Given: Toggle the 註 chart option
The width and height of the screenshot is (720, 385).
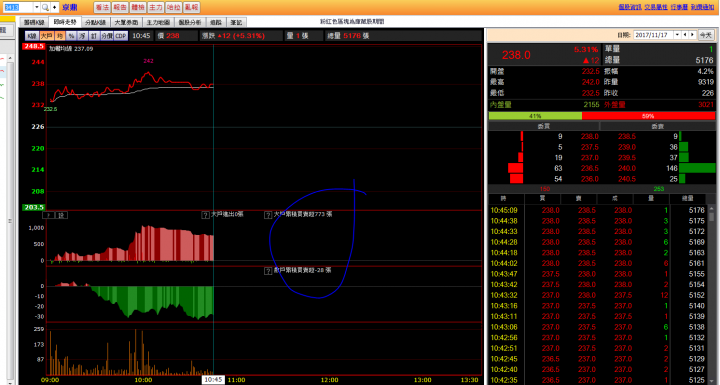Looking at the screenshot, I should point(94,36).
